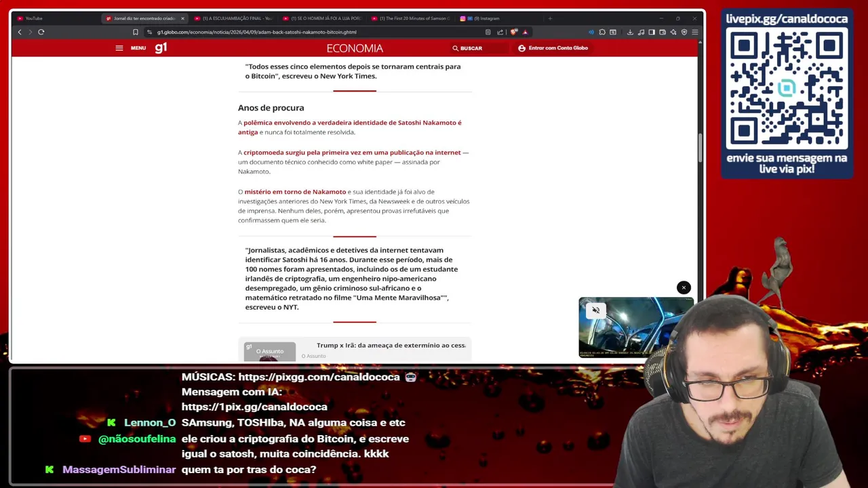Open the extensions puzzle icon
868x488 pixels.
(602, 32)
